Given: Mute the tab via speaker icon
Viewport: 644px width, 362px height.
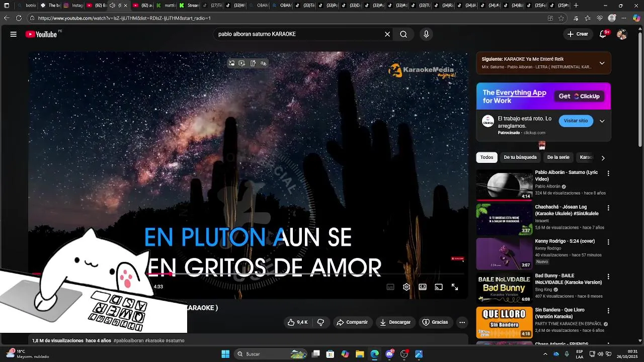Looking at the screenshot, I should point(112,6).
